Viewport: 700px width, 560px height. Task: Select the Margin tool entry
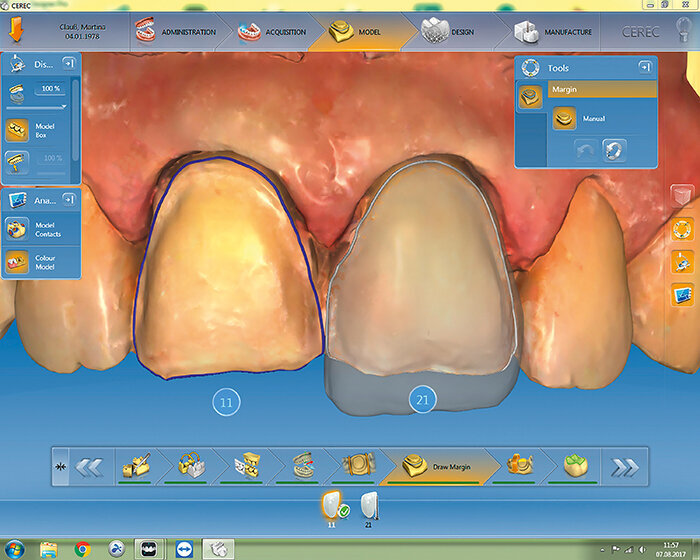coord(602,89)
